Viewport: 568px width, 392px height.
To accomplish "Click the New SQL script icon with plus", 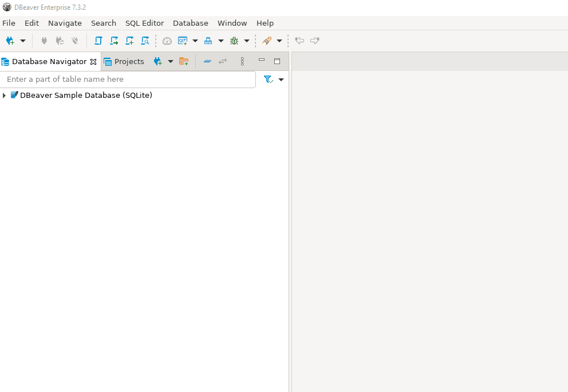I will pyautogui.click(x=129, y=41).
